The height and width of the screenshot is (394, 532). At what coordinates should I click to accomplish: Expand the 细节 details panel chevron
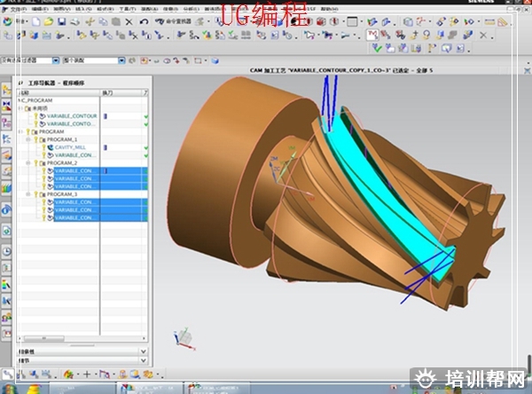click(x=144, y=361)
